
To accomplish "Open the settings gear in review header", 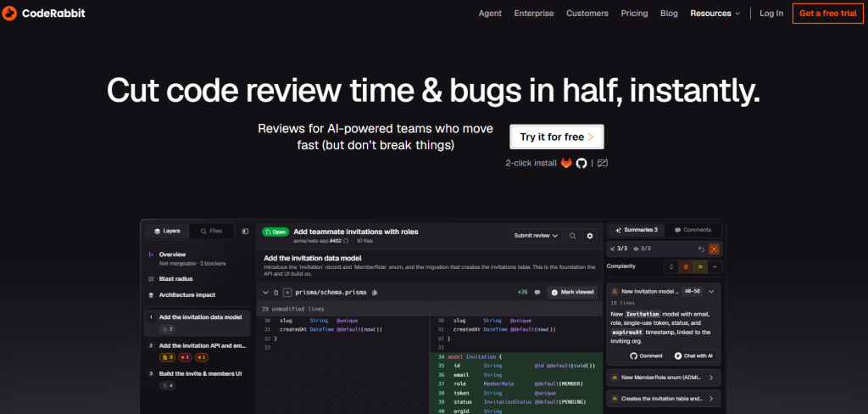I will pyautogui.click(x=590, y=236).
